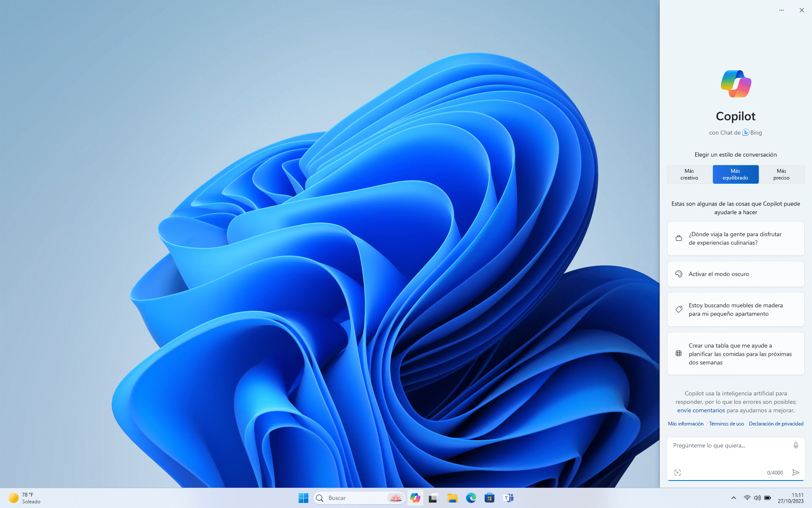
Task: Select Más equilibrado conversation style
Action: click(735, 174)
